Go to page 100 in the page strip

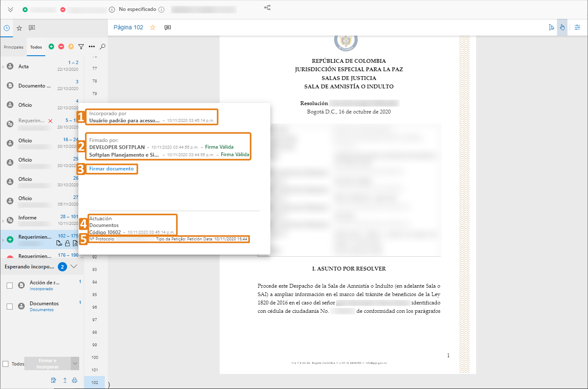click(95, 357)
